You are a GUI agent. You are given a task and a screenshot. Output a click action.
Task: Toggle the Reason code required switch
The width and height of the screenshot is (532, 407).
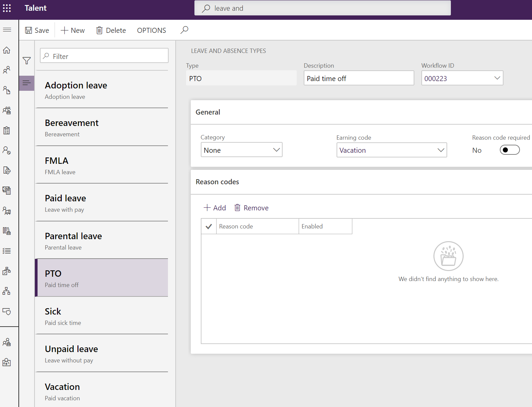pos(509,150)
